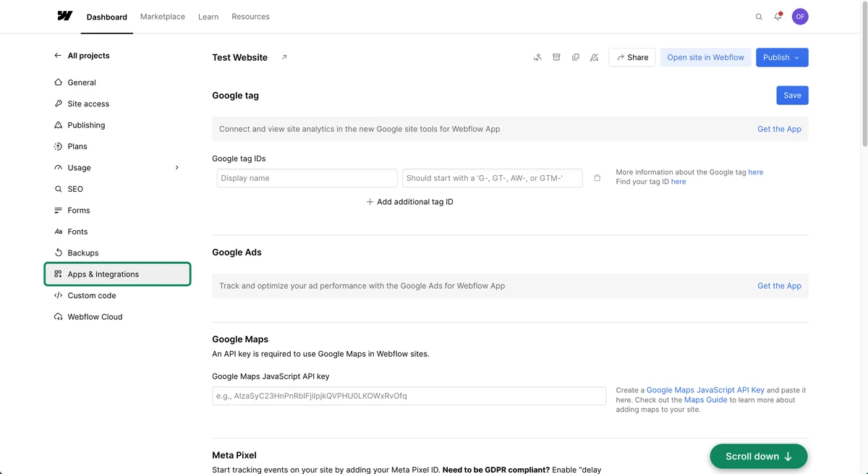Click the Google Ads heading
The width and height of the screenshot is (868, 474).
[x=237, y=253]
